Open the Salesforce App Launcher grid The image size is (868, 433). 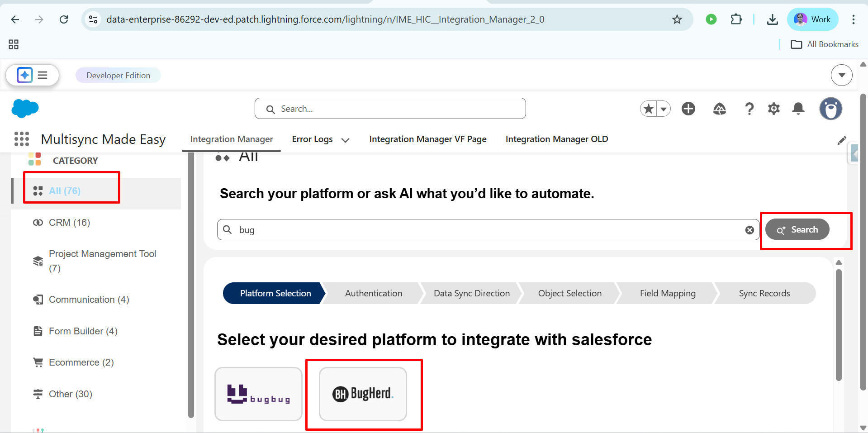pyautogui.click(x=21, y=139)
